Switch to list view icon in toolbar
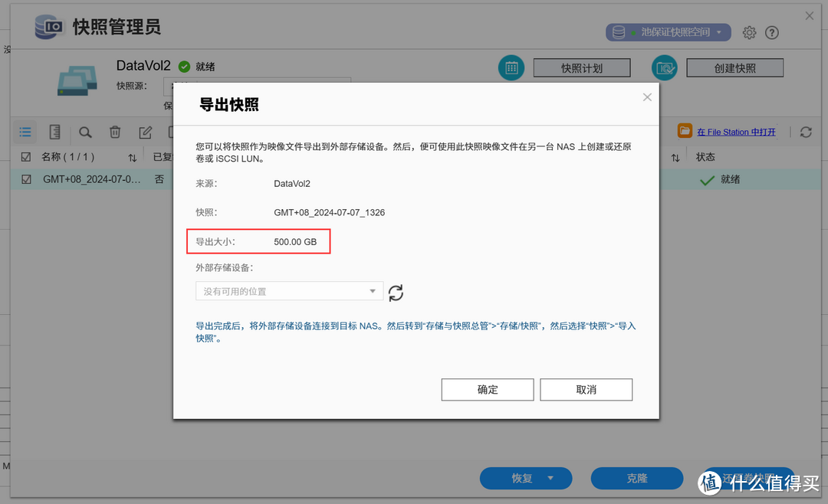 click(25, 132)
